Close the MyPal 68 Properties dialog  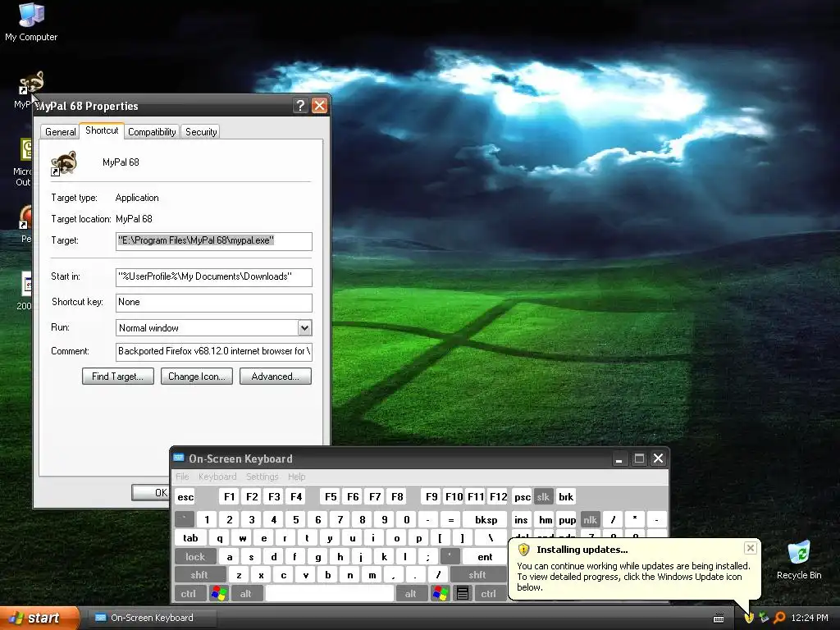coord(319,106)
